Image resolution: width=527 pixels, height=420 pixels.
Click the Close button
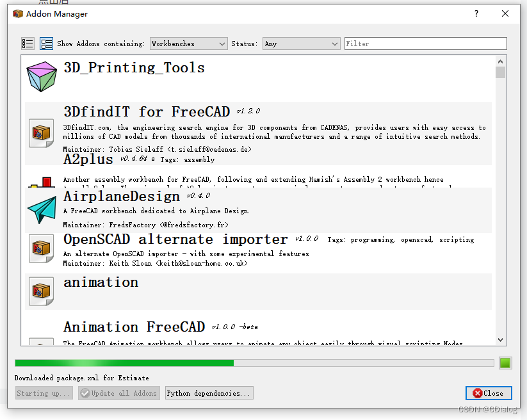[489, 393]
